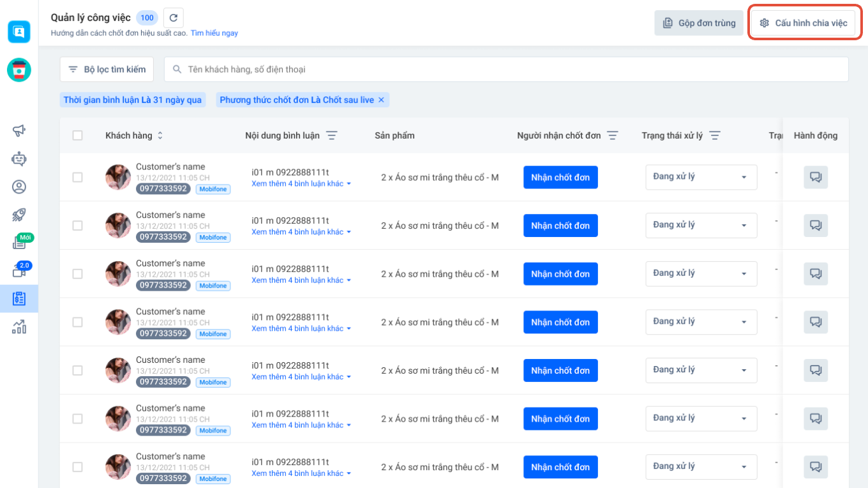Screen dimensions: 868x488
Task: Open the statistics chart icon in sidebar
Action: (19, 327)
